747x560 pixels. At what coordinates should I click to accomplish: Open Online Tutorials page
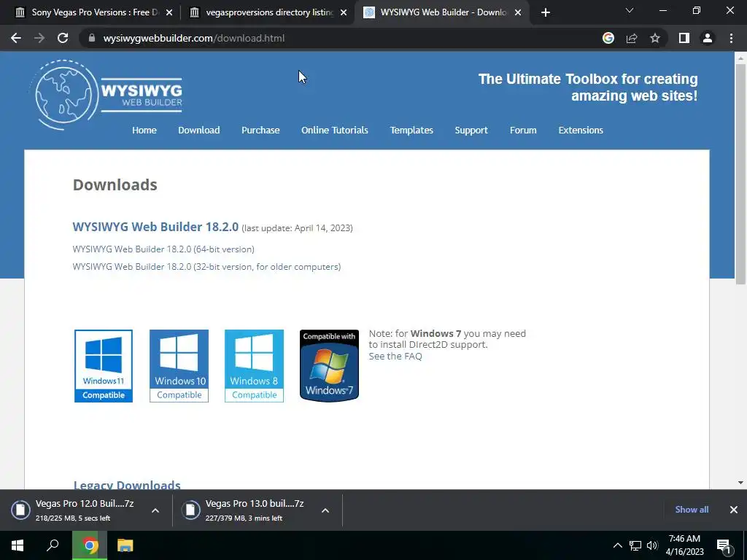pyautogui.click(x=334, y=130)
